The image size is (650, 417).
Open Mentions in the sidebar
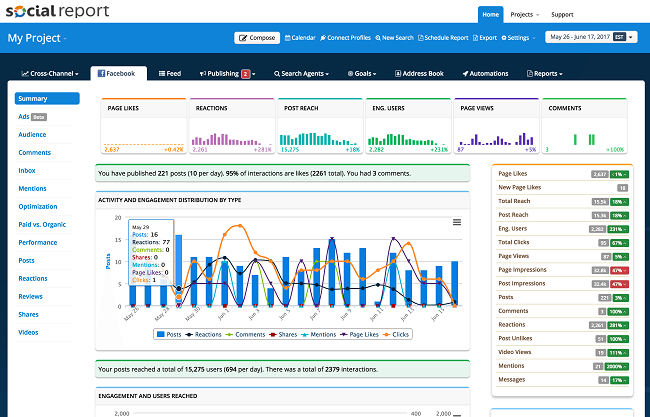(x=32, y=189)
